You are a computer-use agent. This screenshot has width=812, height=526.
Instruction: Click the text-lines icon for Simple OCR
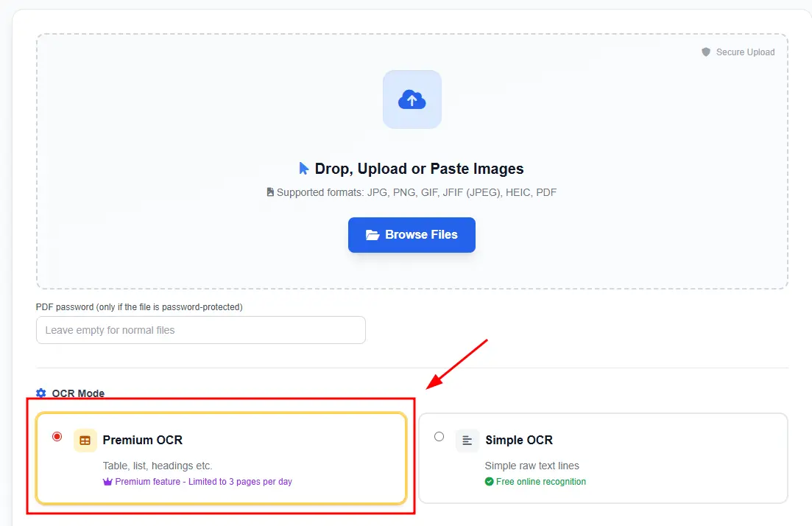[467, 441]
